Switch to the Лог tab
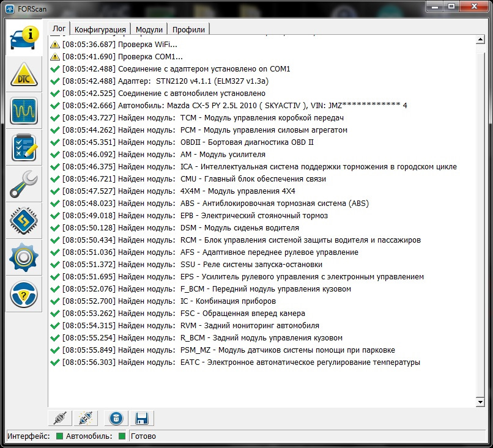The height and width of the screenshot is (448, 493). (x=59, y=29)
